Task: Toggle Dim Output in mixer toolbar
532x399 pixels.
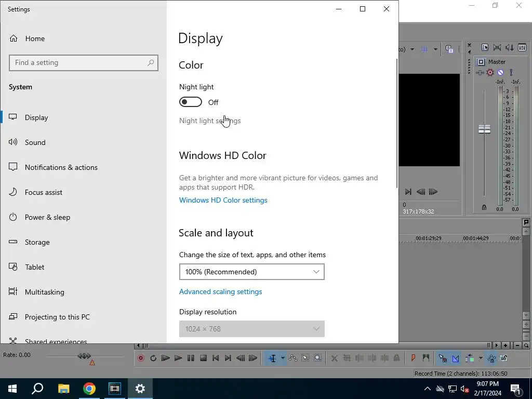Action: pyautogui.click(x=509, y=47)
